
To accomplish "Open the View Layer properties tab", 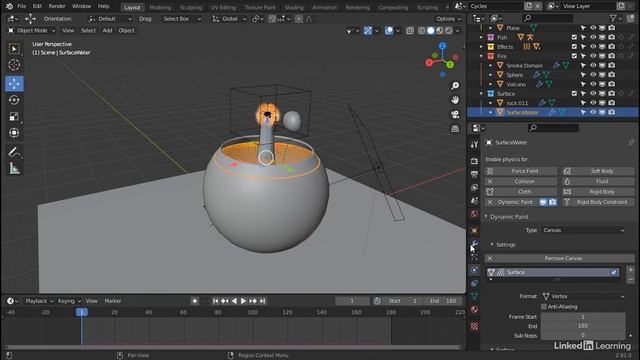I will [474, 187].
